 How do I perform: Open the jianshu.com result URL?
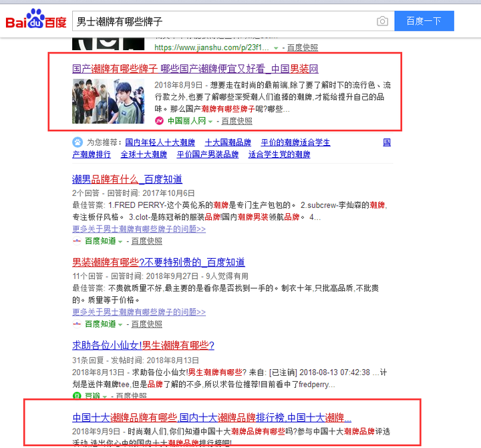point(211,47)
